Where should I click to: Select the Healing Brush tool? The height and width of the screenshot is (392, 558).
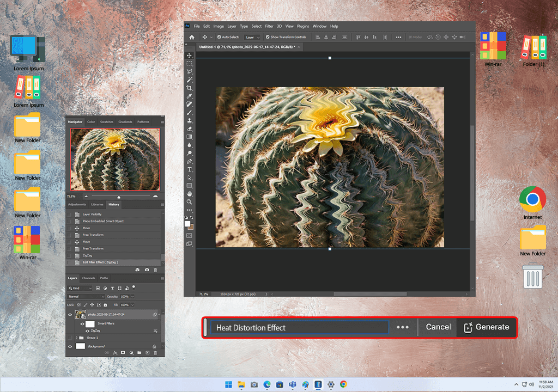[189, 104]
